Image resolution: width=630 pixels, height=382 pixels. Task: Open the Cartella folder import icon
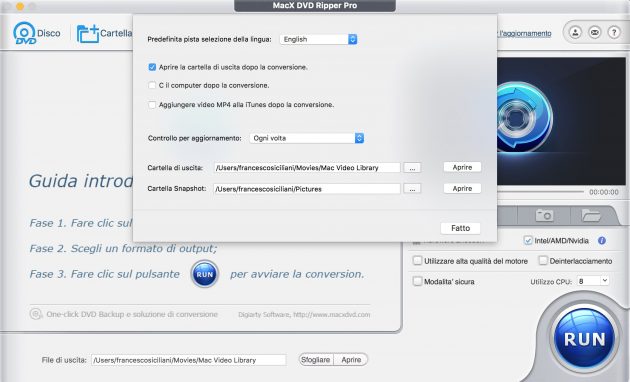pyautogui.click(x=88, y=34)
